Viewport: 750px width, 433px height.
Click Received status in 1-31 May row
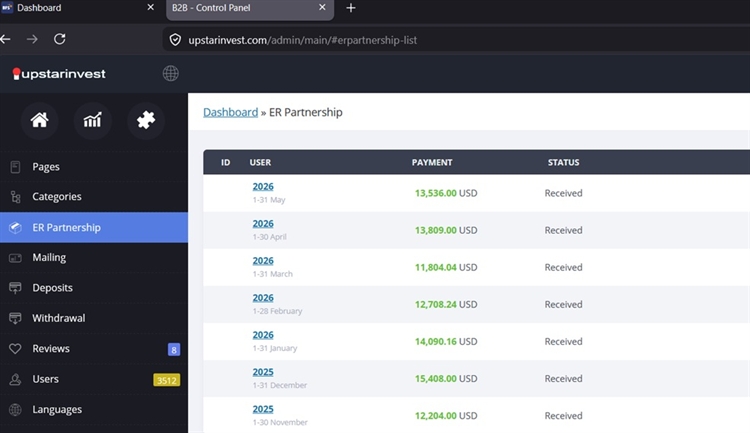(x=563, y=193)
